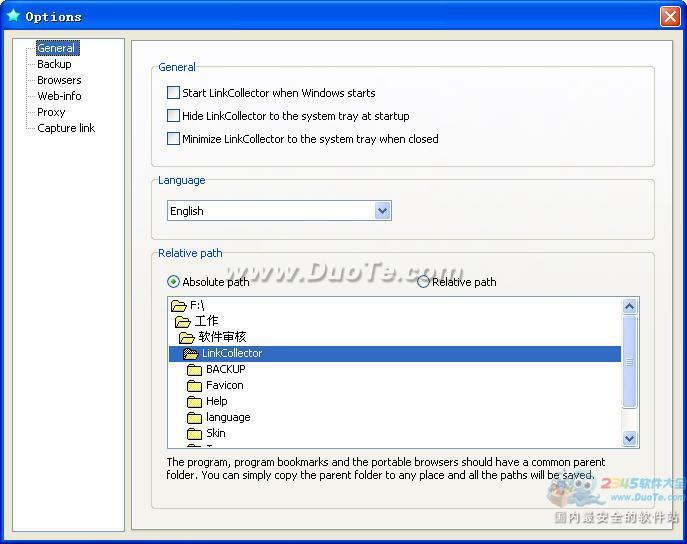Viewport: 687px width, 544px height.
Task: Click the language folder icon
Action: pos(195,417)
